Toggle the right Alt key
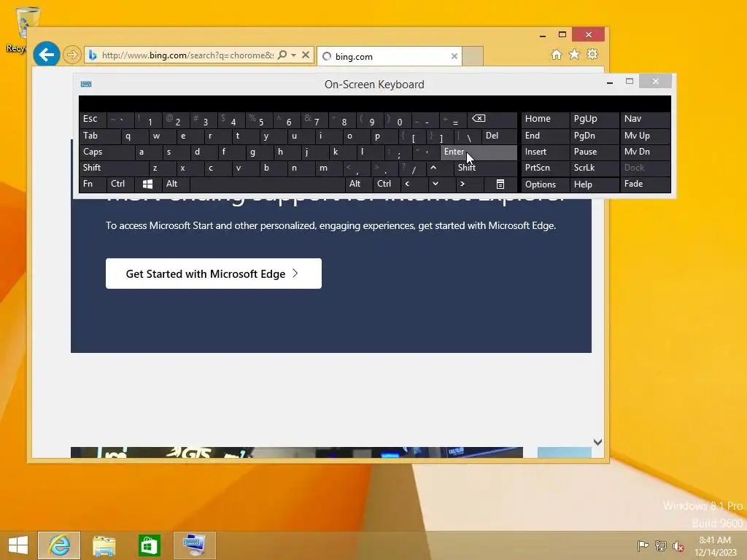 [359, 184]
